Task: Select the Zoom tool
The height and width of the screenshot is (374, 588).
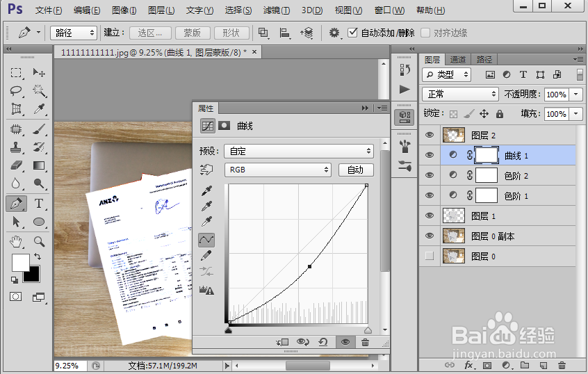Action: (x=39, y=242)
